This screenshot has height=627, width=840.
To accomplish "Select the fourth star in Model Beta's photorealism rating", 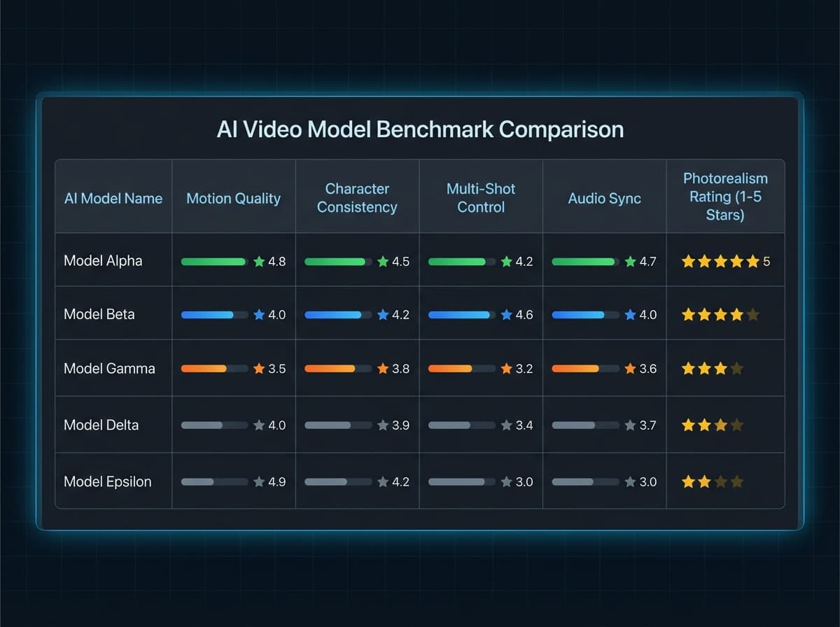I will pyautogui.click(x=737, y=314).
